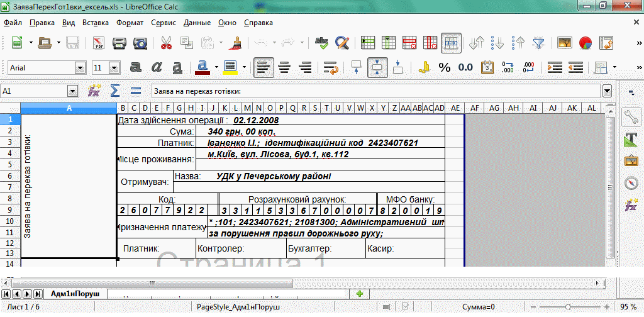This screenshot has height=317, width=644.
Task: Format cell as percent
Action: [445, 67]
